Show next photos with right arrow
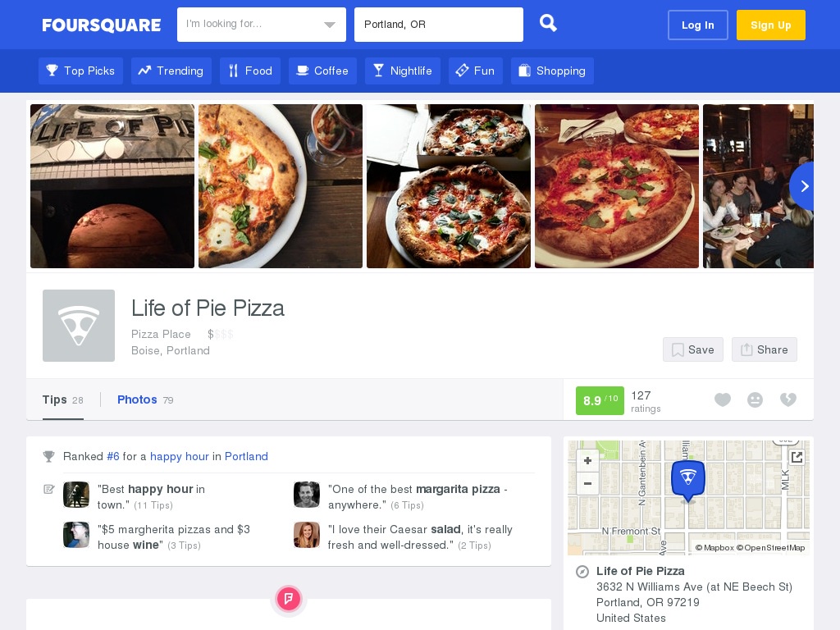 pos(802,186)
